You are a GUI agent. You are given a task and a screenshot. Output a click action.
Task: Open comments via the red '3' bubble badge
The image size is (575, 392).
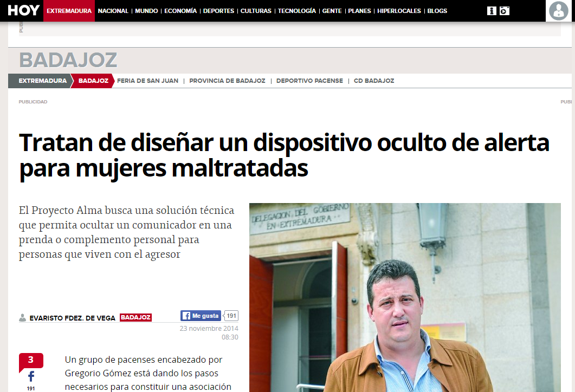tap(31, 360)
